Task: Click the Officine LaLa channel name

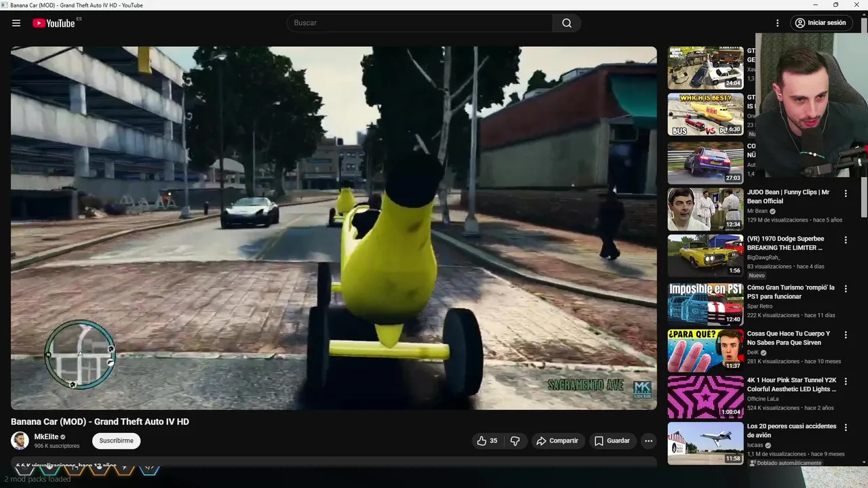Action: pyautogui.click(x=764, y=399)
